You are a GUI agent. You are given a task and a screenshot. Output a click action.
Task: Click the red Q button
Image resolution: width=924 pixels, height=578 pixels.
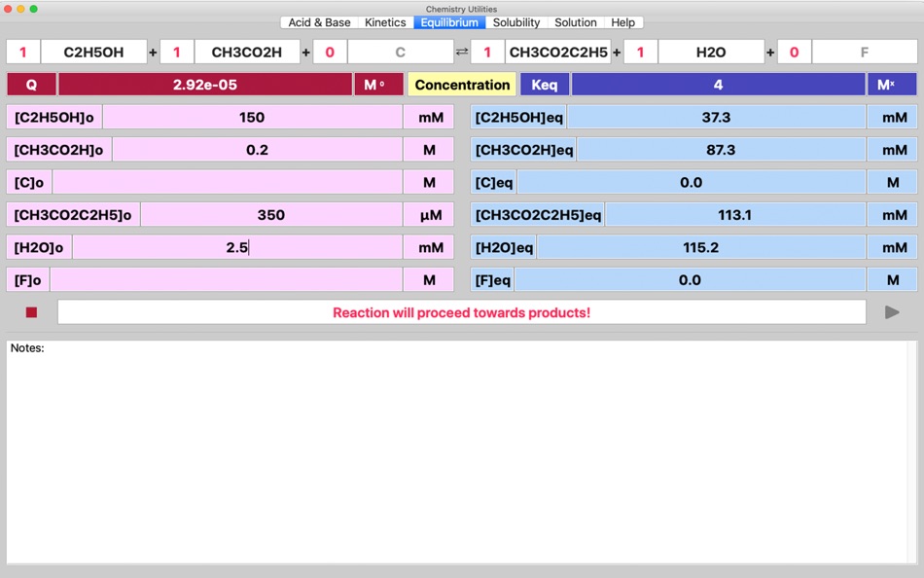(x=31, y=85)
